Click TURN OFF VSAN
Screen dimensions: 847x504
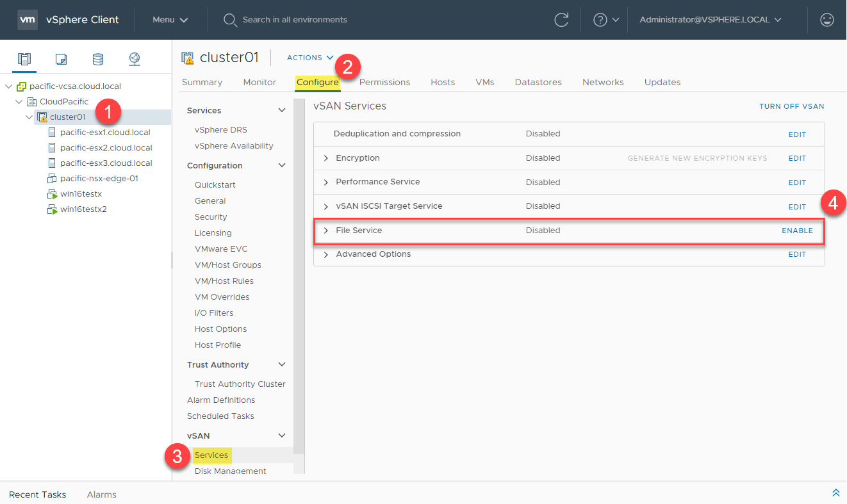tap(792, 106)
